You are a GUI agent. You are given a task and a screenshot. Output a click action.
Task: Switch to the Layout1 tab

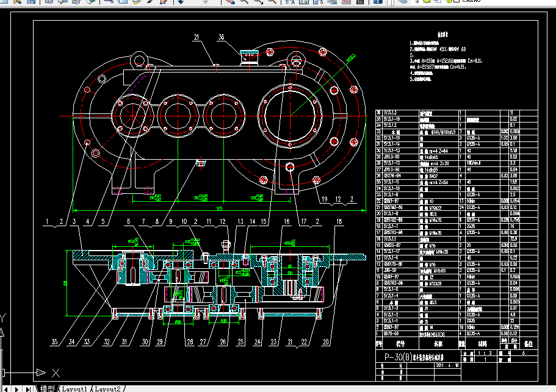click(74, 389)
